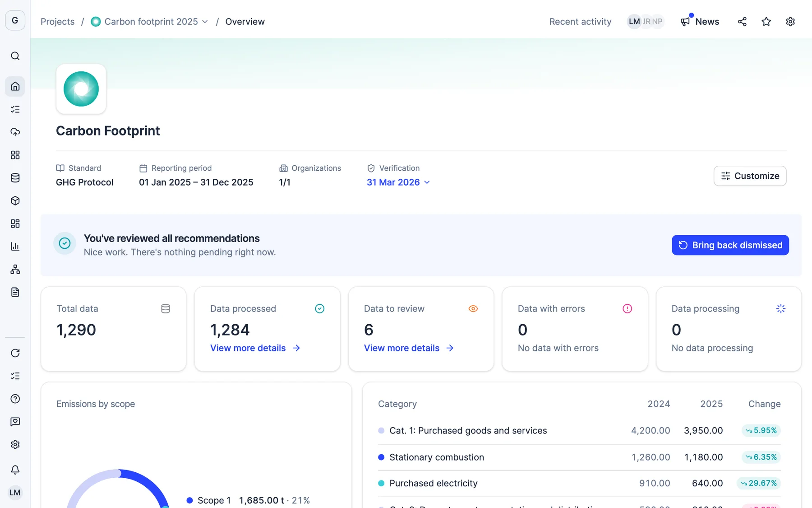This screenshot has height=508, width=812.
Task: Click the G workspace logo
Action: click(x=15, y=20)
